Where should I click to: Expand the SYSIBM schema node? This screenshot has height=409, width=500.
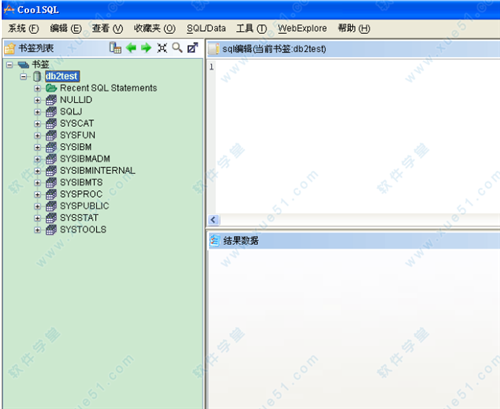click(x=38, y=147)
